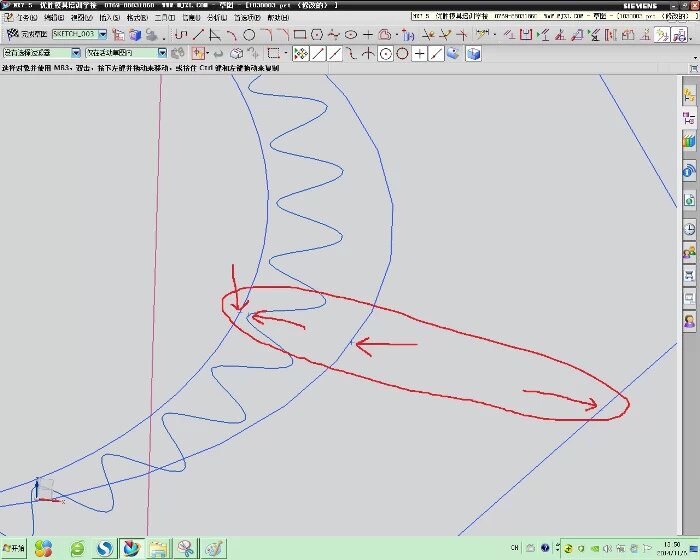
Task: Select the Ellipse sketch tool
Action: (351, 35)
